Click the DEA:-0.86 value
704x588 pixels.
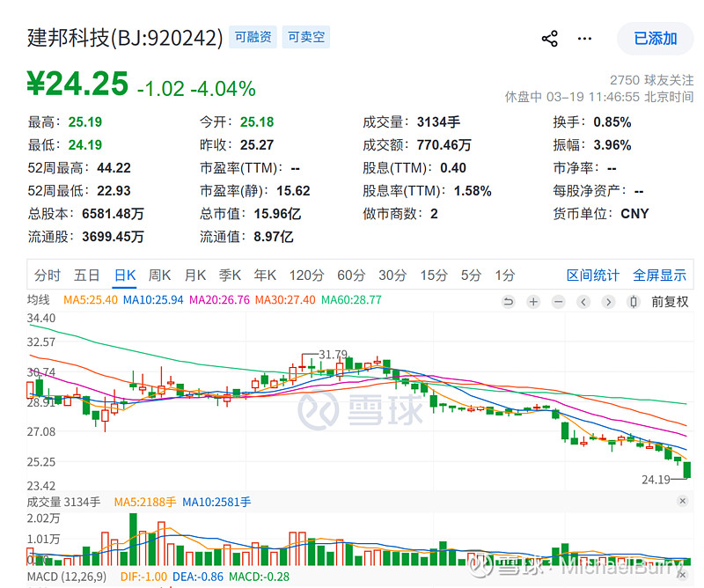tap(197, 577)
